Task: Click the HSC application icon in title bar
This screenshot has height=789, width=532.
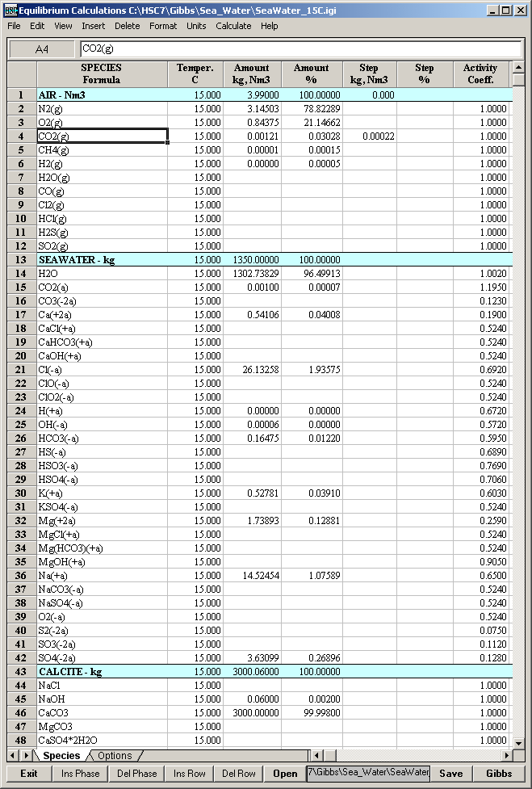Action: point(10,10)
